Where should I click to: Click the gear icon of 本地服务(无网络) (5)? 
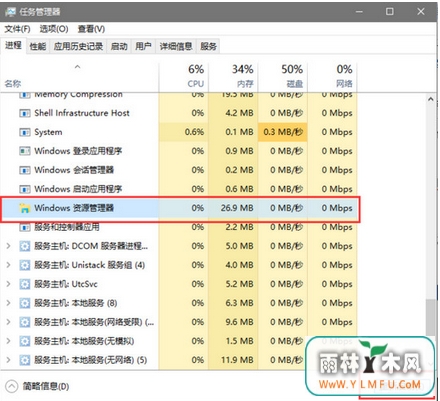[x=25, y=360]
